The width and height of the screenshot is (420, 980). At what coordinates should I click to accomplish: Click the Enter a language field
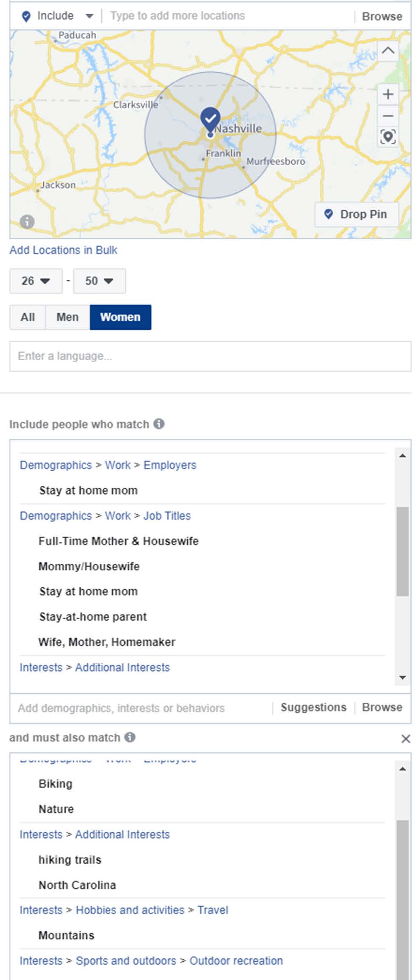click(x=210, y=356)
